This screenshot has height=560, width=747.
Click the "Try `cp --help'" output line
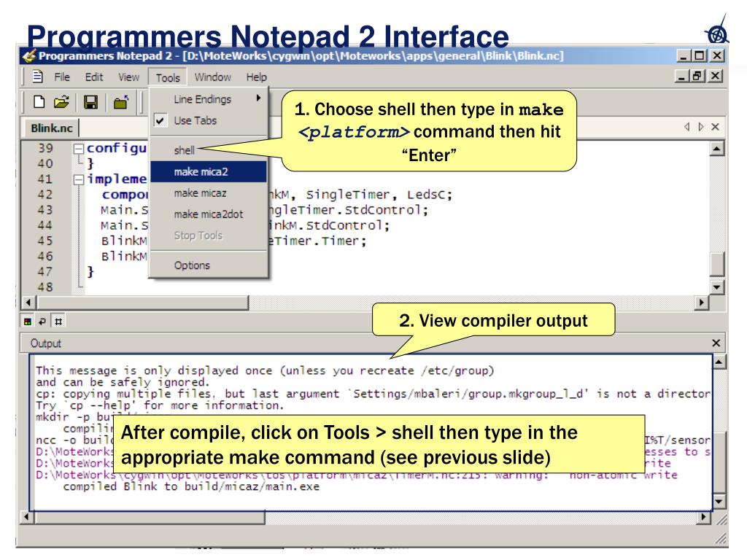(160, 405)
